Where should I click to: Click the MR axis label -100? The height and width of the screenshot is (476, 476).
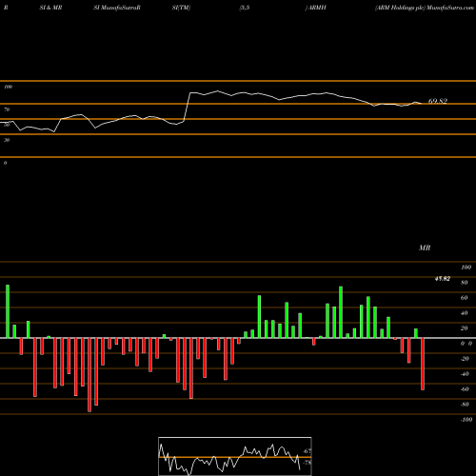(x=466, y=420)
